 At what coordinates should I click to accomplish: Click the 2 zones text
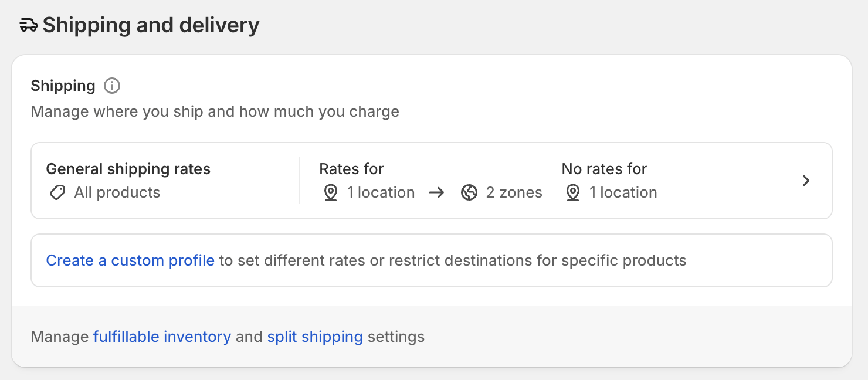(514, 193)
